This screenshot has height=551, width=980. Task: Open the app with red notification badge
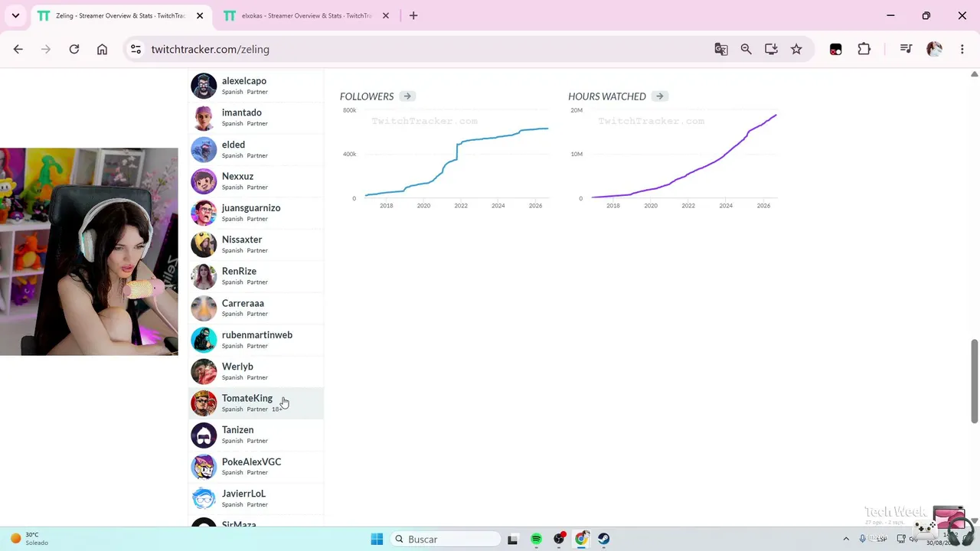coord(560,539)
